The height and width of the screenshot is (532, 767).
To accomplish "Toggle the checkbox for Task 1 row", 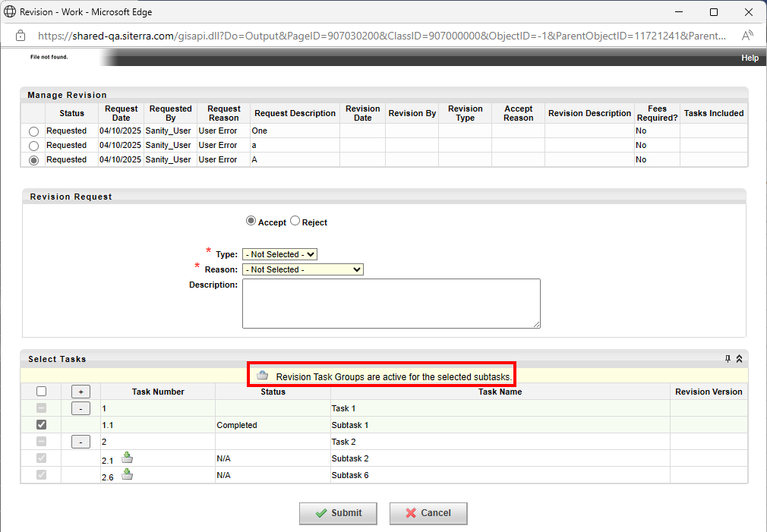I will click(x=42, y=408).
